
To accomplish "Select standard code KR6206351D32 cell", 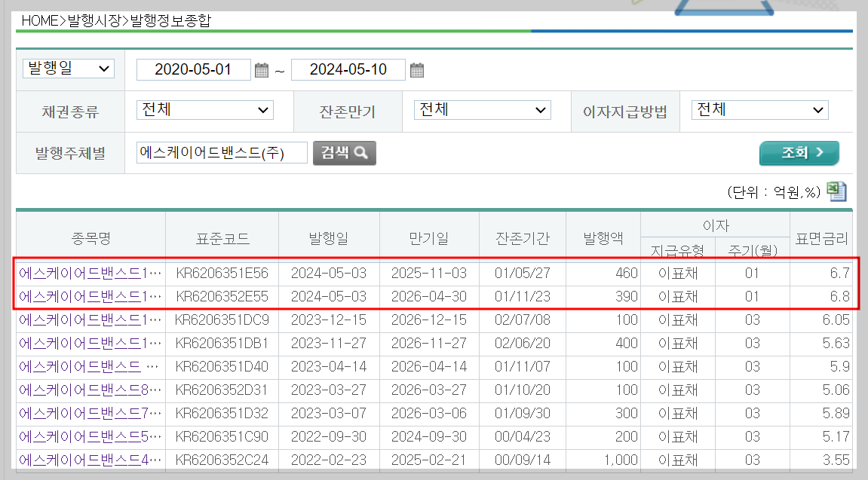I will [x=222, y=413].
